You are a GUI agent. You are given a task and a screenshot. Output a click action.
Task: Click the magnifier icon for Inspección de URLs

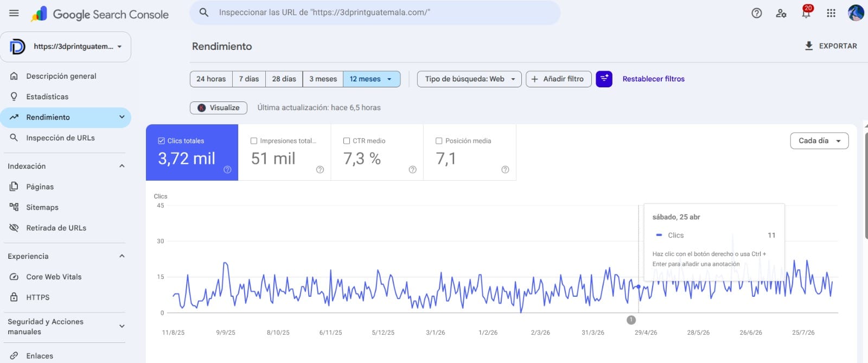coord(14,138)
